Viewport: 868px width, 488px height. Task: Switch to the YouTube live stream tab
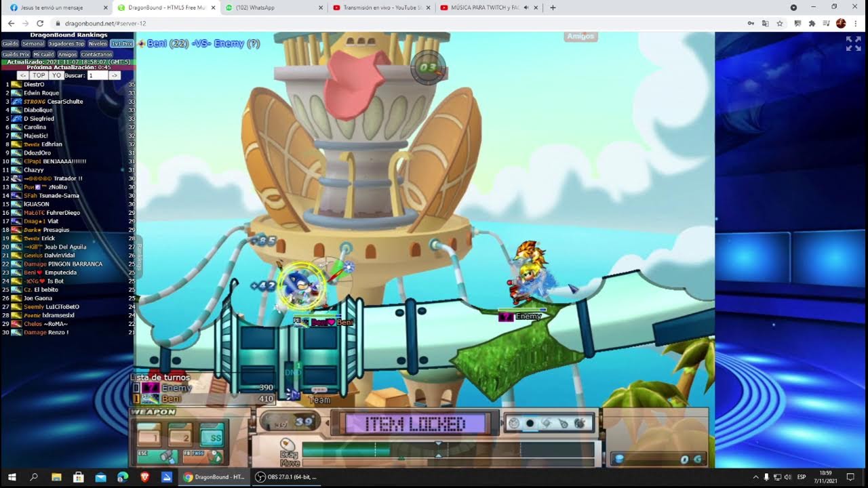(382, 7)
